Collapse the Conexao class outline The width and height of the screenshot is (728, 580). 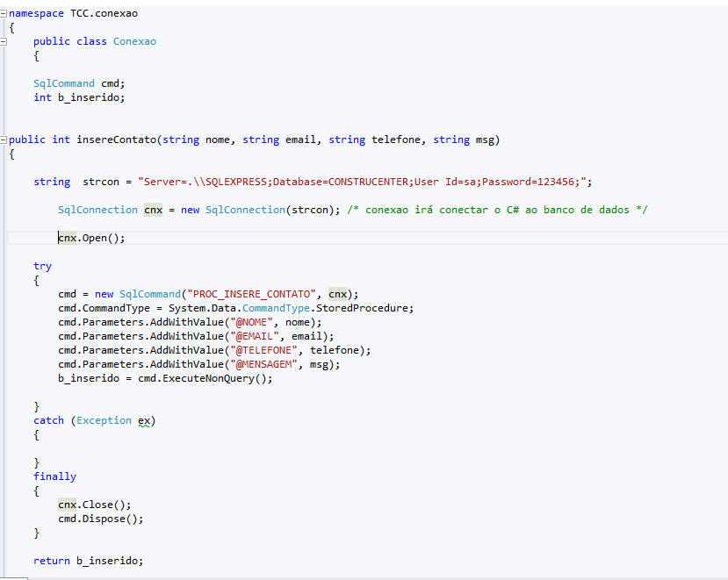coord(4,41)
